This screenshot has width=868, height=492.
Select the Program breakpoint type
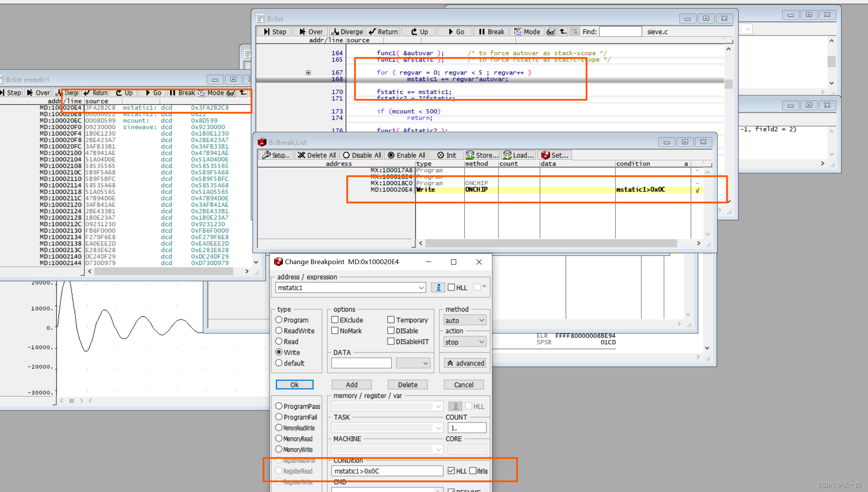(x=279, y=320)
